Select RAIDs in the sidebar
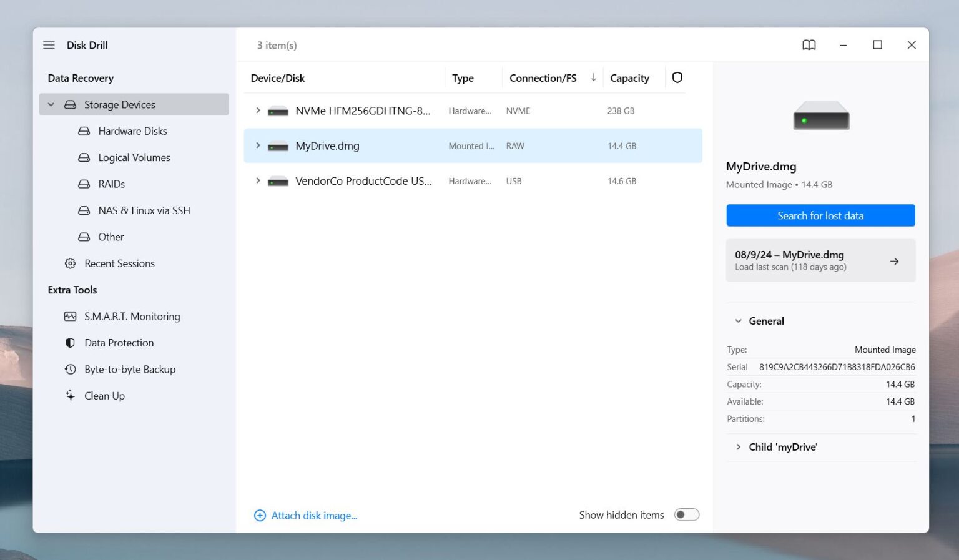The image size is (959, 560). (111, 184)
